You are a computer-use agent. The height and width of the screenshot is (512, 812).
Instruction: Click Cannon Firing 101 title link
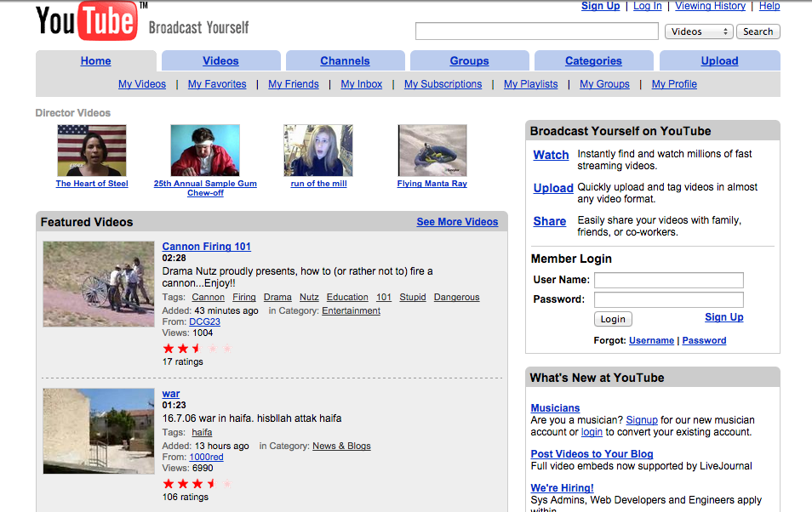pyautogui.click(x=206, y=247)
